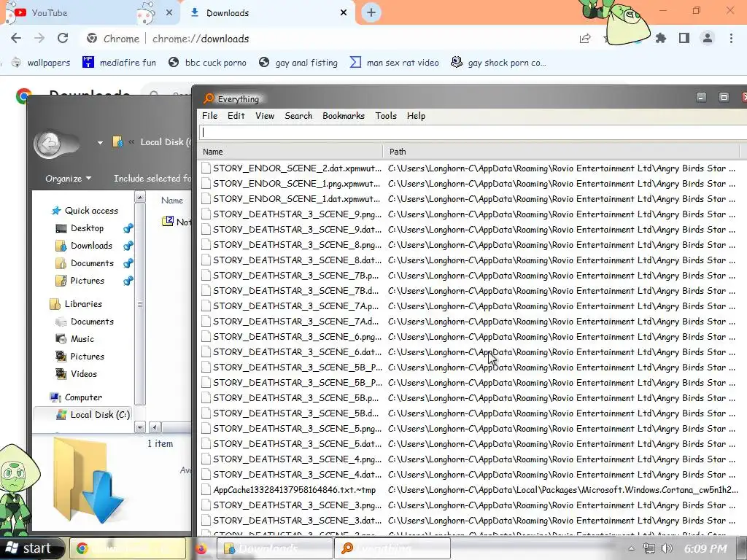Reload the Chrome downloads page
The width and height of the screenshot is (747, 560).
[63, 39]
